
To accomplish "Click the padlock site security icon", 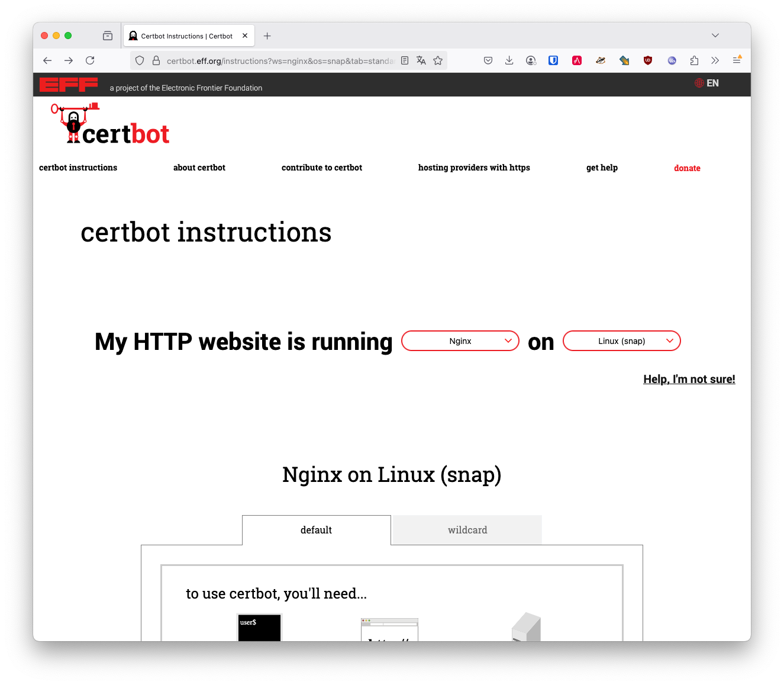I will (156, 60).
